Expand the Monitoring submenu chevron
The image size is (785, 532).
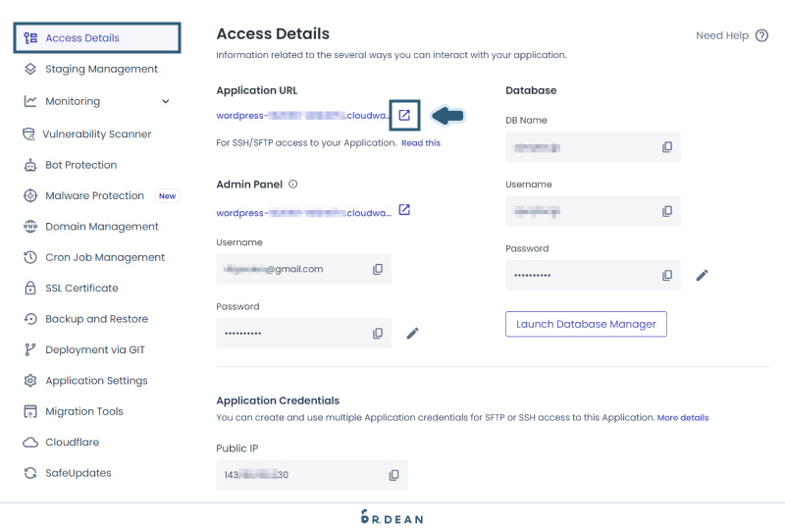click(x=166, y=101)
